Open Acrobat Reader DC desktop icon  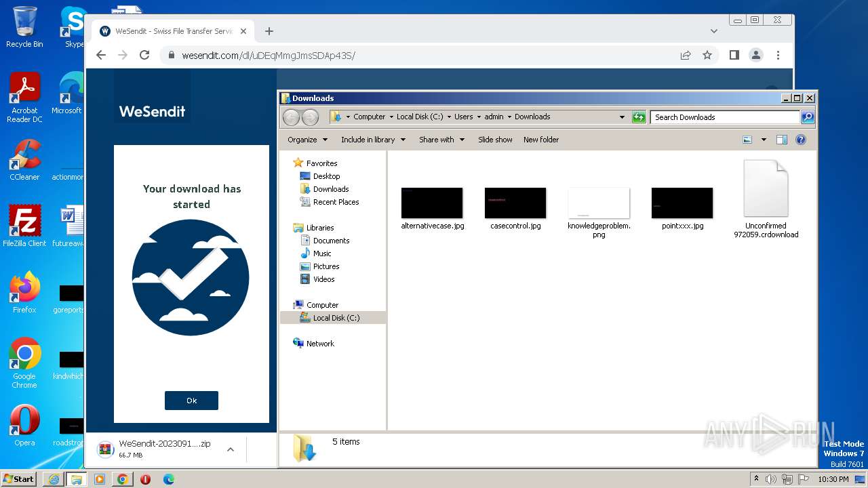[24, 98]
